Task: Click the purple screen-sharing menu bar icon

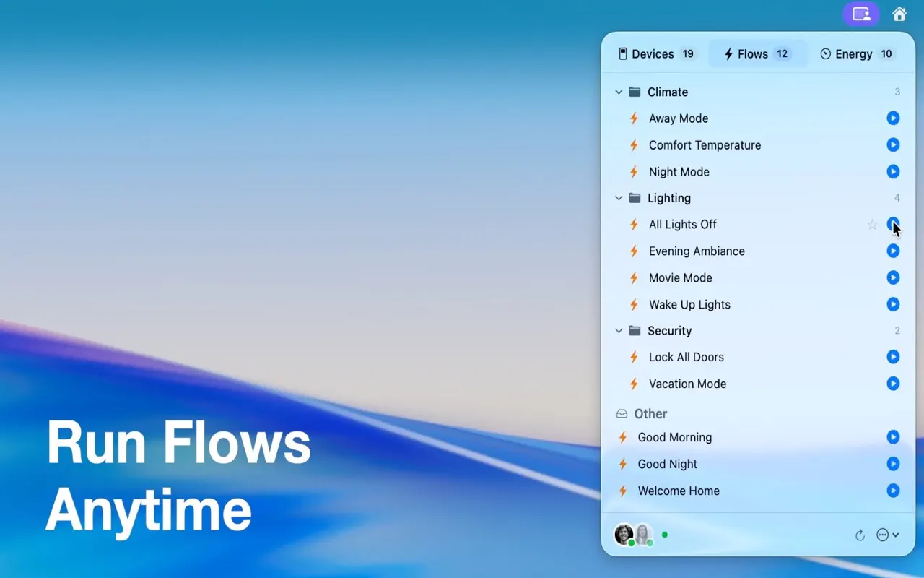Action: (x=861, y=14)
